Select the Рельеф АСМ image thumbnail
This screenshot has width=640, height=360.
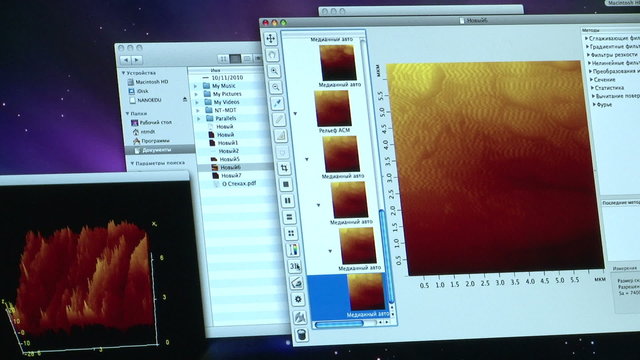point(333,109)
